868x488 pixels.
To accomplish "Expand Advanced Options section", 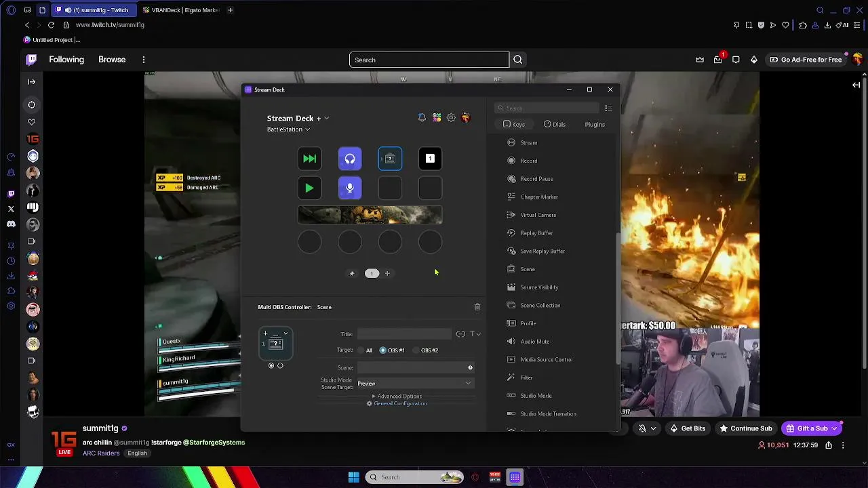I will 397,396.
